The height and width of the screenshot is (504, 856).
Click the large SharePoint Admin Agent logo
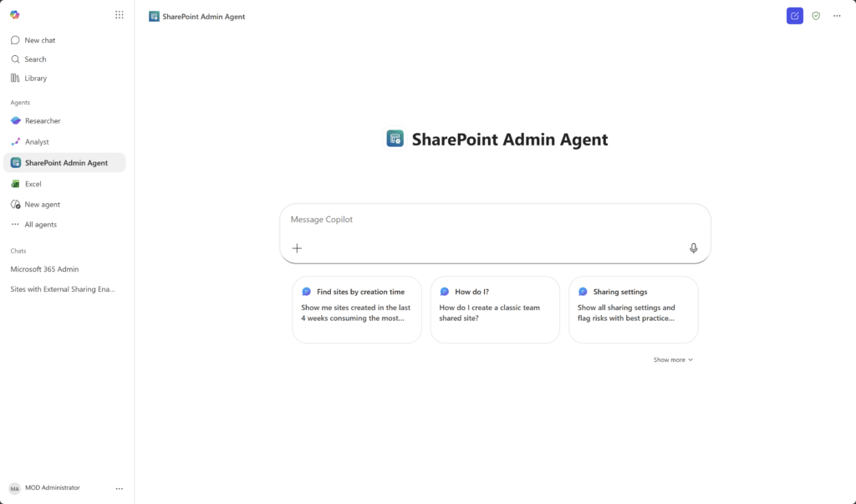[395, 139]
